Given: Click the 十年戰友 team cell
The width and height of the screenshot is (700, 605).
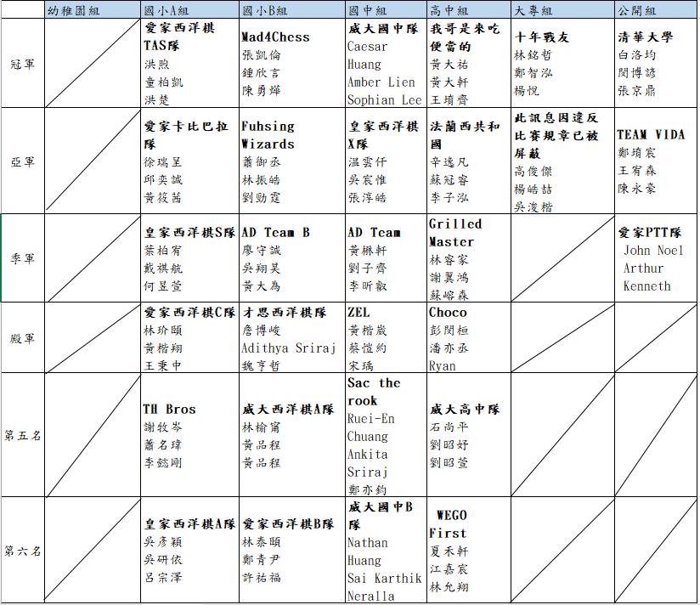Looking at the screenshot, I should click(562, 64).
